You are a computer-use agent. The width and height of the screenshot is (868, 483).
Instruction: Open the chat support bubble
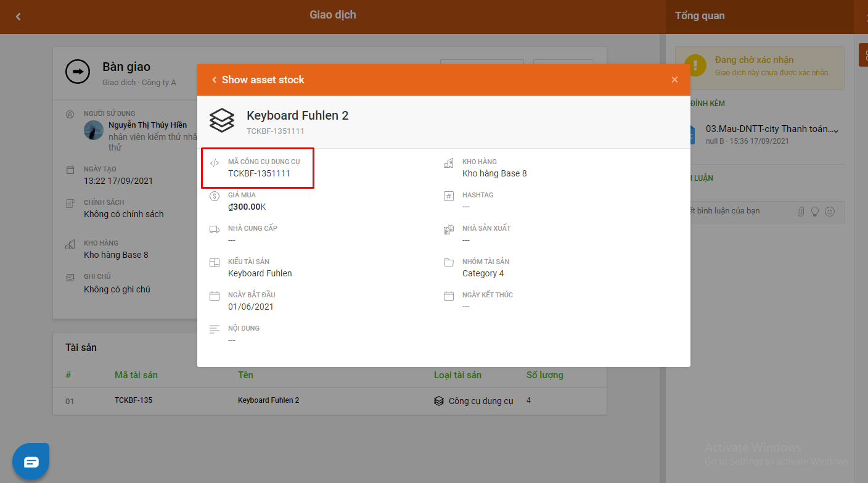(x=31, y=461)
